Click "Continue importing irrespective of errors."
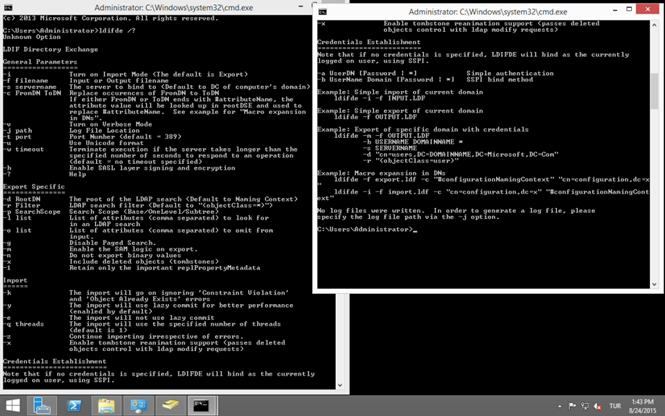665x416 pixels. [x=156, y=336]
